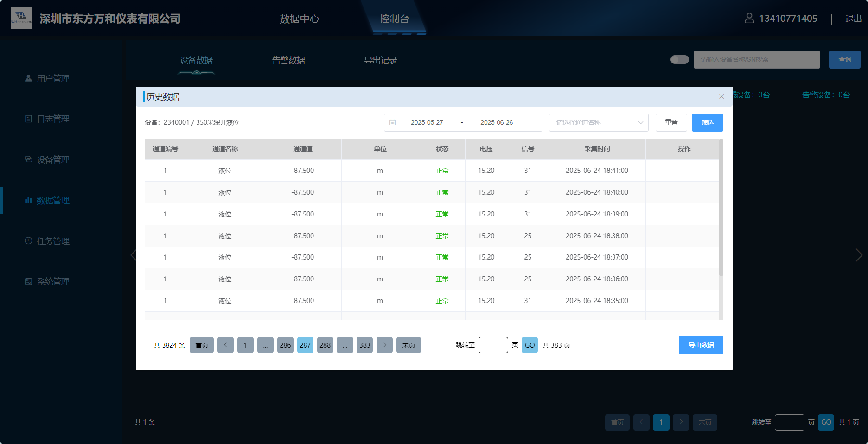Go to next page in dialog pagination
The height and width of the screenshot is (444, 868).
point(384,345)
